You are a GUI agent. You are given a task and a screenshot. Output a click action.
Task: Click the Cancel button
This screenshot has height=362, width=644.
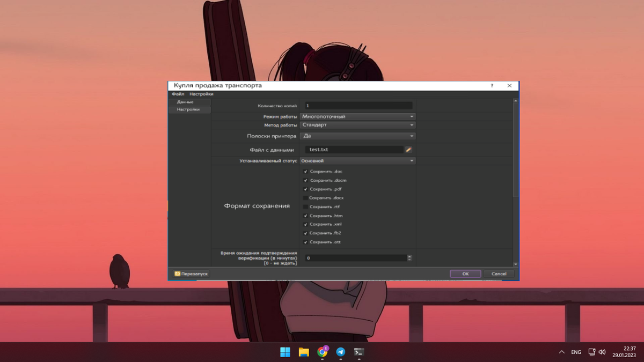pos(499,274)
